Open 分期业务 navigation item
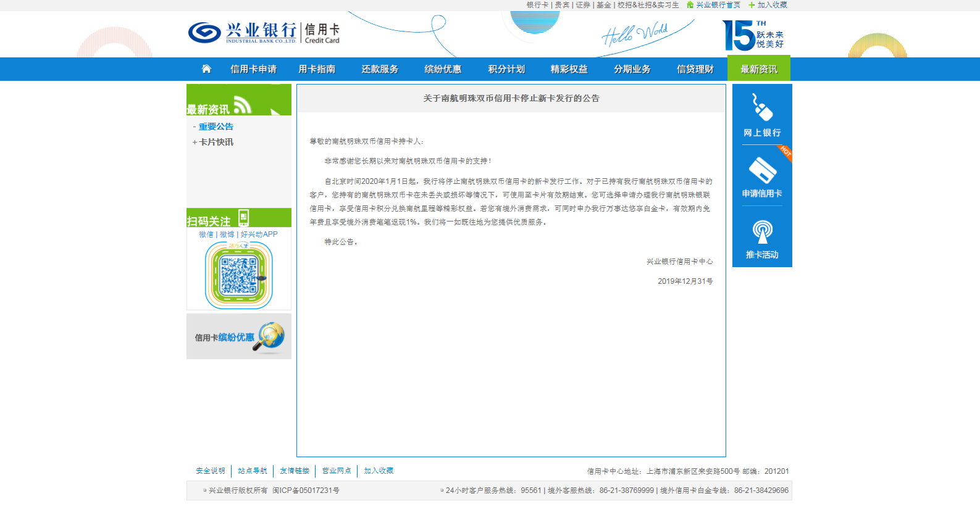This screenshot has width=980, height=509. (x=632, y=69)
